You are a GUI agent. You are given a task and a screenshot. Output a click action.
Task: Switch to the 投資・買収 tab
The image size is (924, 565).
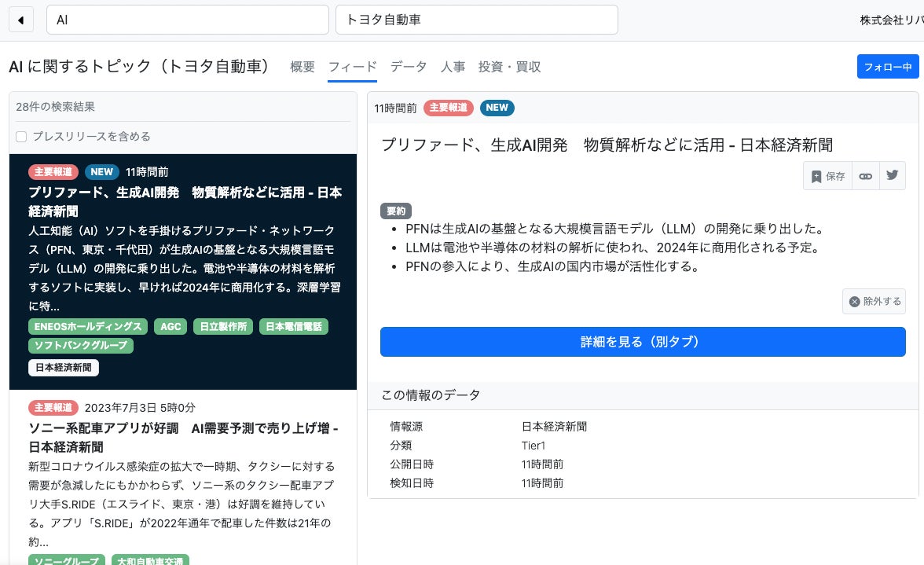(509, 67)
